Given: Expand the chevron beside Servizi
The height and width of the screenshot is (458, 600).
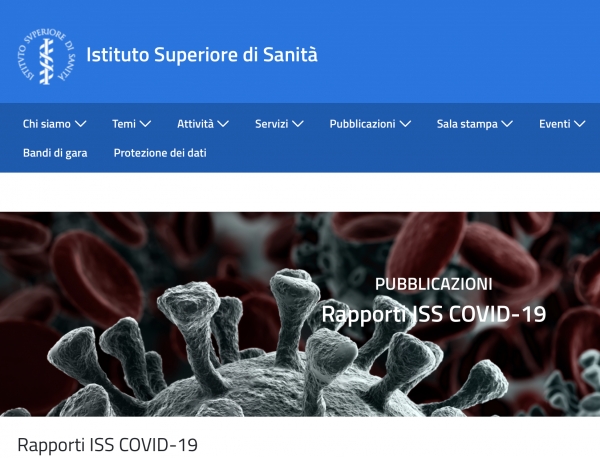Looking at the screenshot, I should point(298,124).
